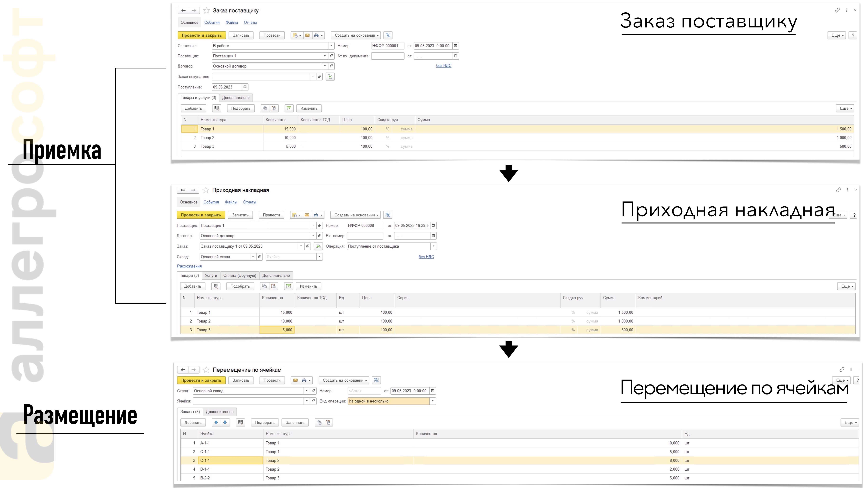Viewport: 868px width, 488px height.
Task: Click envelope icon in Перемещение по ячейкам toolbar
Action: [x=295, y=381]
